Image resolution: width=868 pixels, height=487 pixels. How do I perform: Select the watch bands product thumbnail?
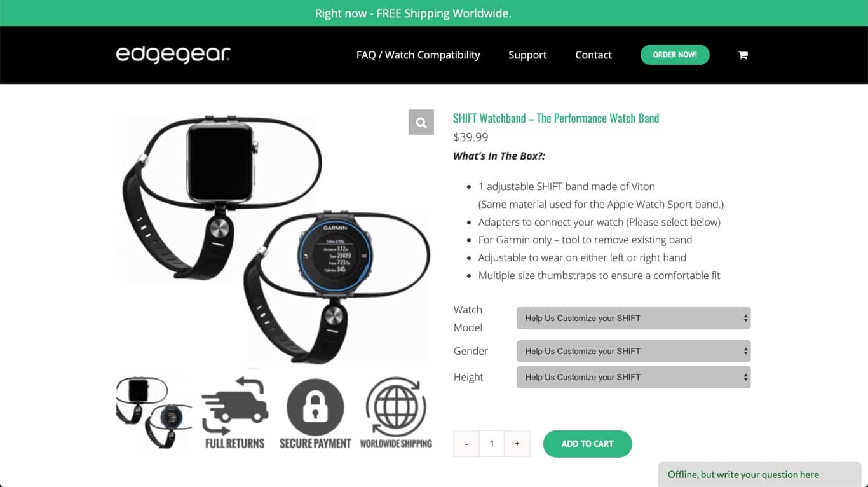point(154,412)
